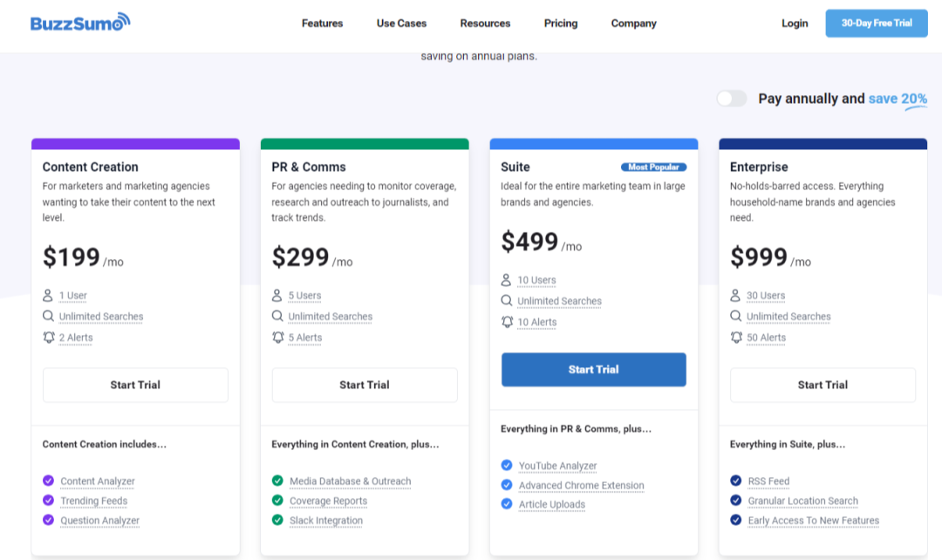Image resolution: width=942 pixels, height=560 pixels.
Task: Click the magnifier icon in PR & Comms plan
Action: click(277, 316)
